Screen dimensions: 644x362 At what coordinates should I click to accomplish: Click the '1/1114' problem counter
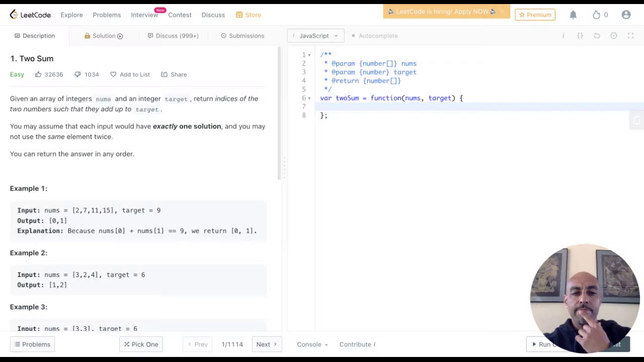232,344
